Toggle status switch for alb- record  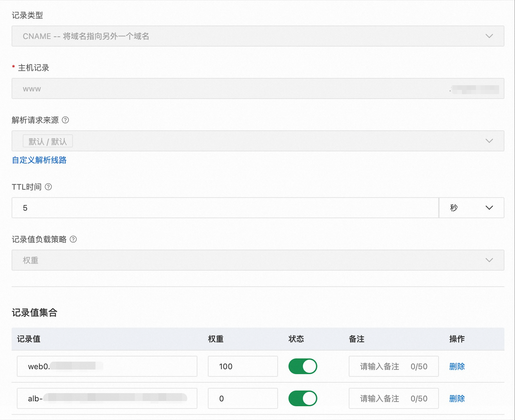click(302, 398)
